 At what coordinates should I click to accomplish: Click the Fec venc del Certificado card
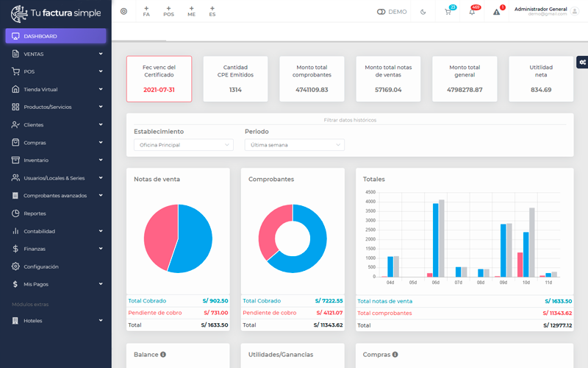[159, 79]
